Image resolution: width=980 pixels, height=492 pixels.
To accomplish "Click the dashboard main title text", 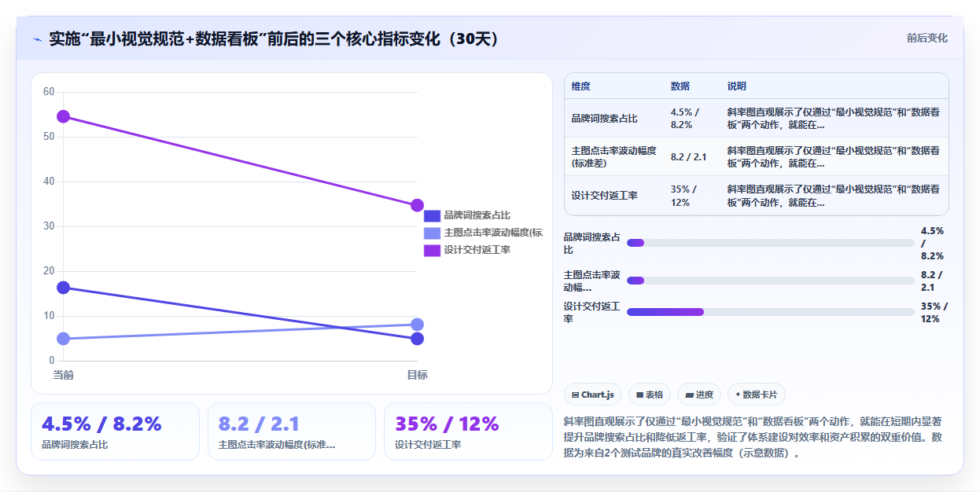I will 274,39.
